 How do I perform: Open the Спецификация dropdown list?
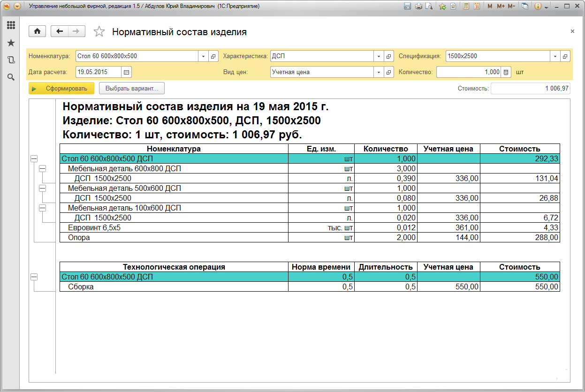click(x=555, y=56)
